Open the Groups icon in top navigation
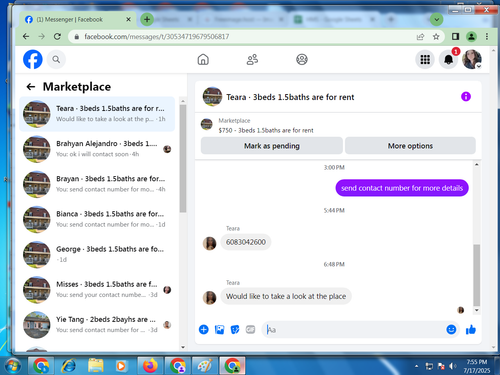This screenshot has width=500, height=375. 302,60
